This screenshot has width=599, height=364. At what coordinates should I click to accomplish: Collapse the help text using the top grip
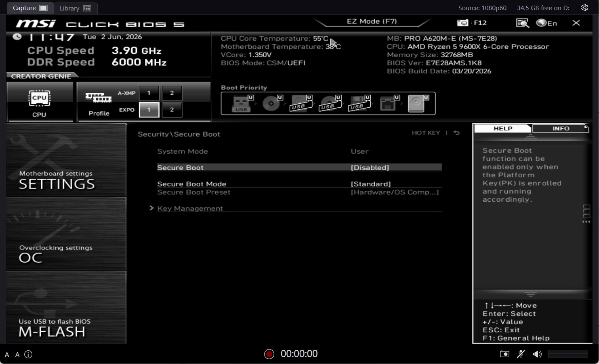(530, 136)
